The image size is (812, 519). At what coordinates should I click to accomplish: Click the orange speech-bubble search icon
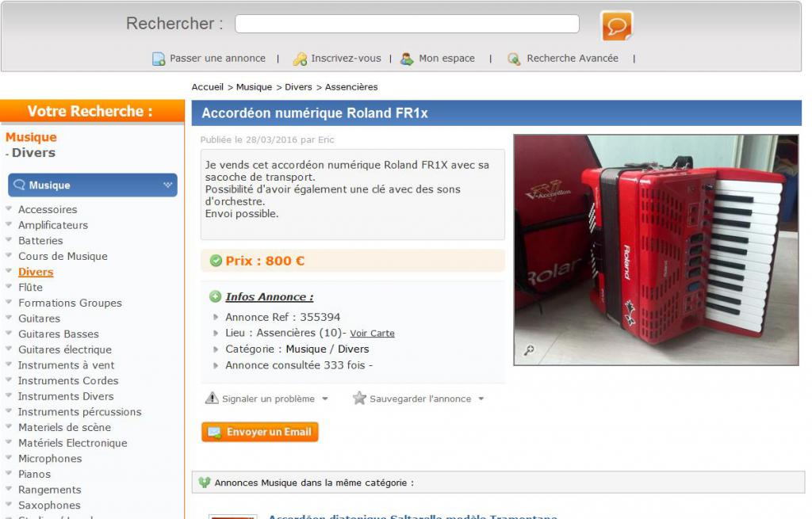pyautogui.click(x=616, y=25)
